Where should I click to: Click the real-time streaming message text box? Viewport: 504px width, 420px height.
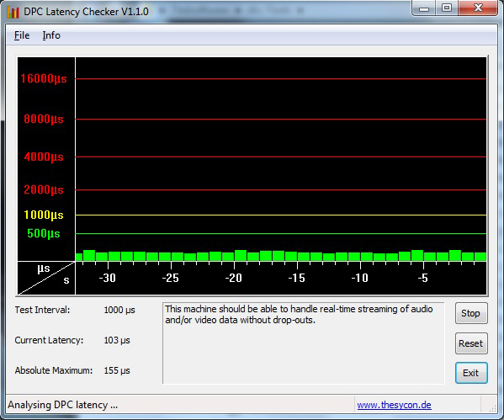304,343
